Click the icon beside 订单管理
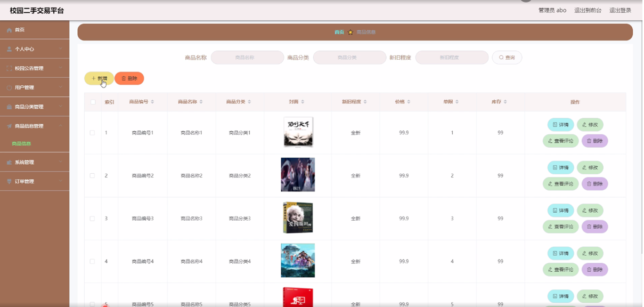 coord(9,182)
